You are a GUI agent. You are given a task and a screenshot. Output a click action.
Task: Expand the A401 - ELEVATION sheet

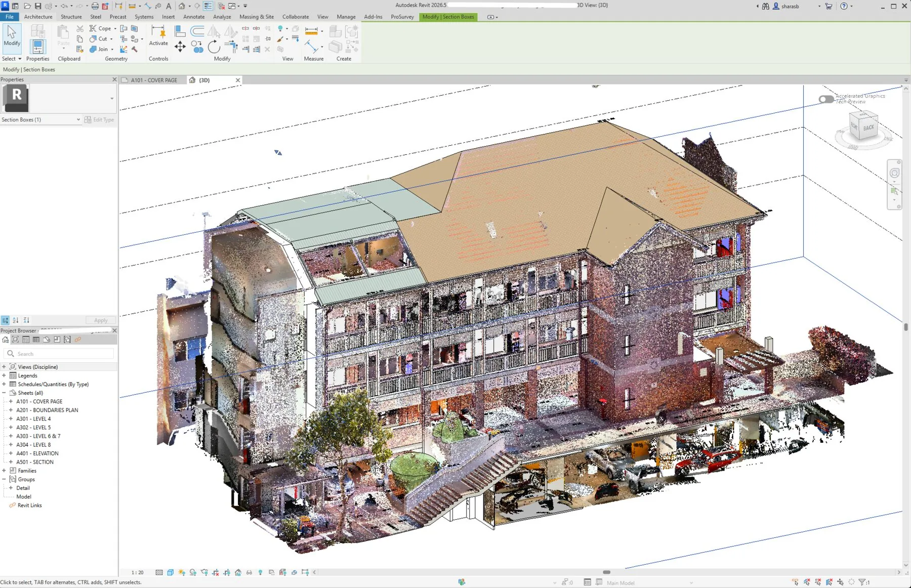(x=11, y=453)
